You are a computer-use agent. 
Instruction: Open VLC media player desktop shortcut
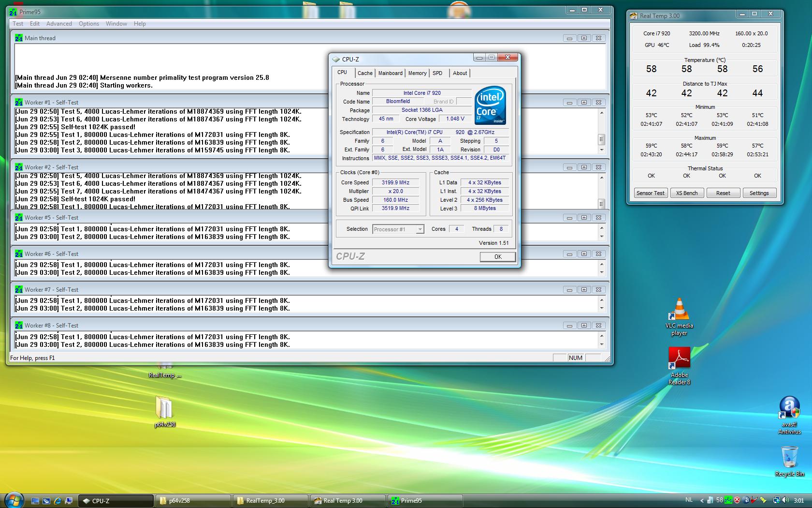679,317
